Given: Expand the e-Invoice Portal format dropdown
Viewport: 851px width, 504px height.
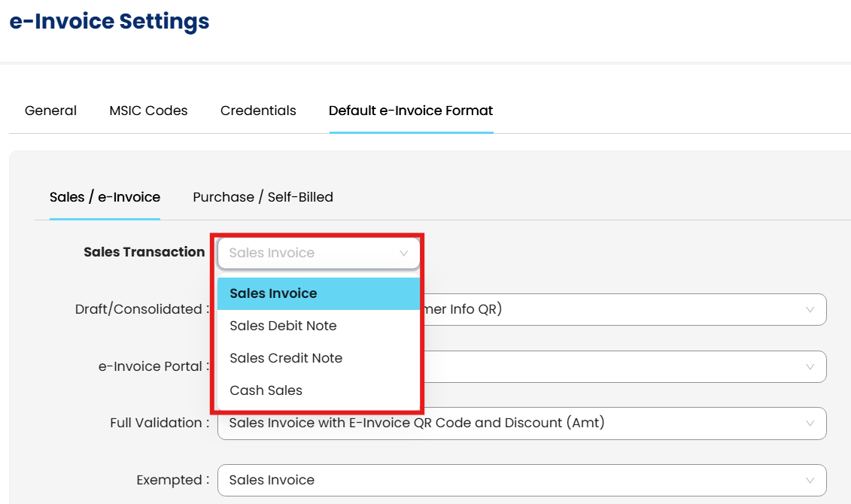Looking at the screenshot, I should 617,367.
